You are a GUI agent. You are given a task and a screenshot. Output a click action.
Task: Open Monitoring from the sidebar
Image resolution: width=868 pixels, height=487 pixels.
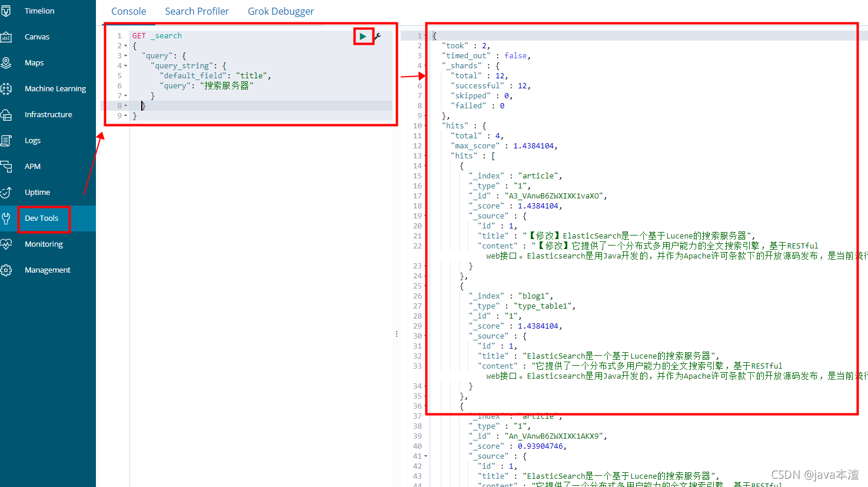pos(44,244)
